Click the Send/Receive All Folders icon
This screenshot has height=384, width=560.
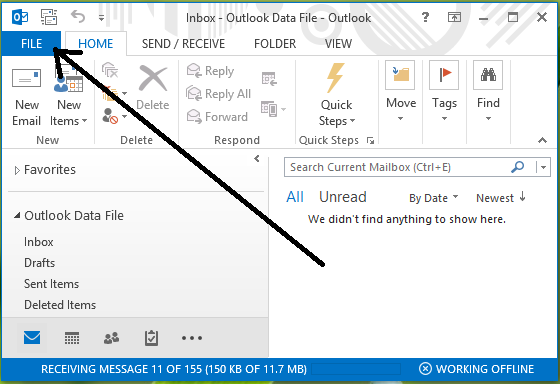49,17
